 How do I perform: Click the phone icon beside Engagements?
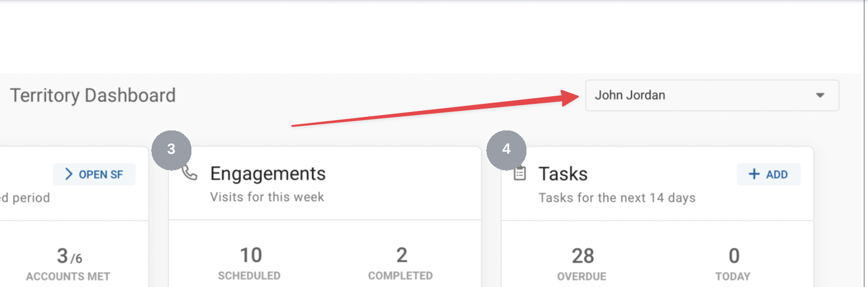(190, 173)
